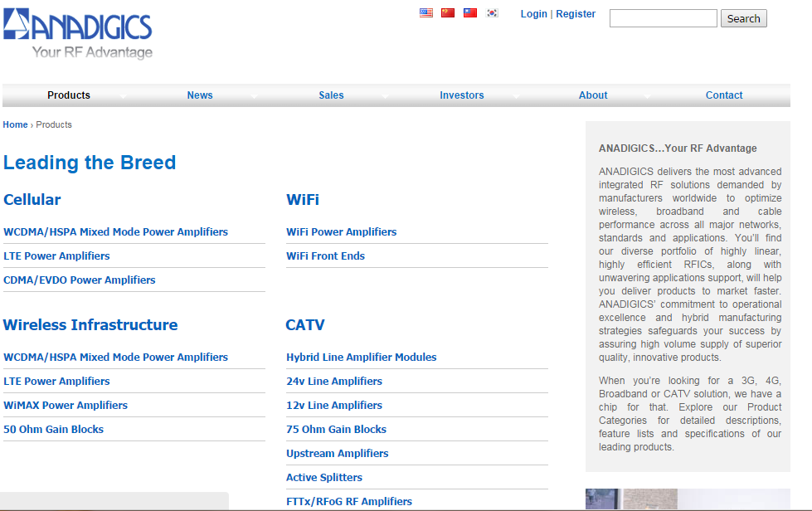Screen dimensions: 812x511
Task: Expand the Products dropdown arrow
Action: pos(123,96)
